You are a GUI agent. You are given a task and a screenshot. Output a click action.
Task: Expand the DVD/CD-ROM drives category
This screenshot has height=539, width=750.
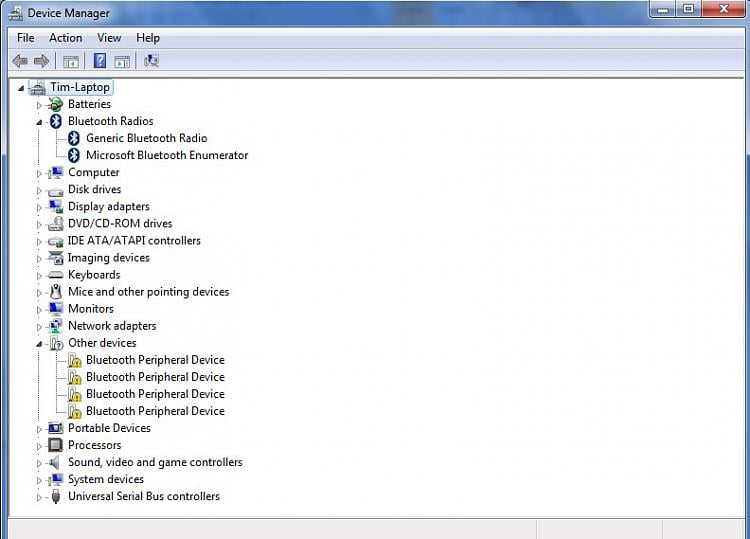point(39,224)
